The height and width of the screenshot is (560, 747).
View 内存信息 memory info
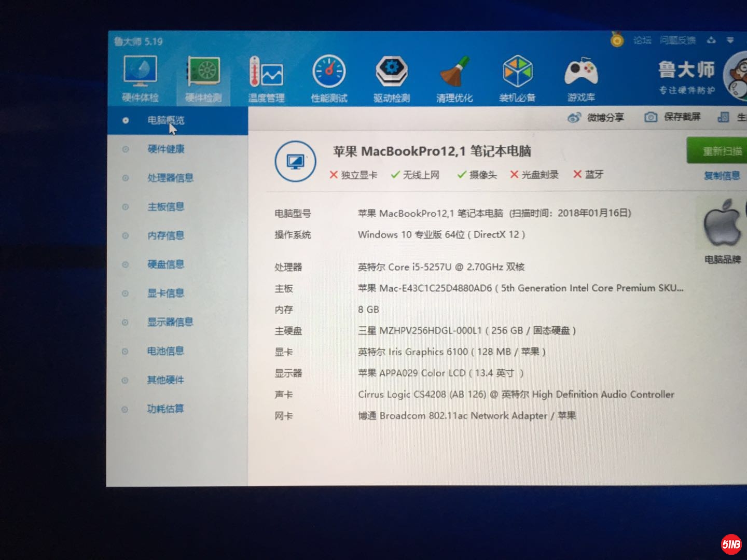[165, 235]
